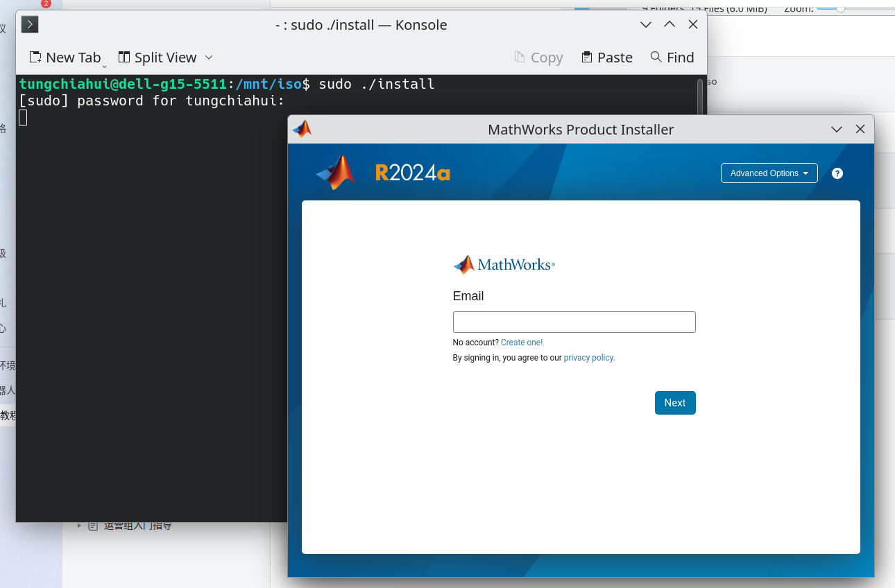Click the Copy button in Konsole
895x588 pixels.
click(x=539, y=58)
